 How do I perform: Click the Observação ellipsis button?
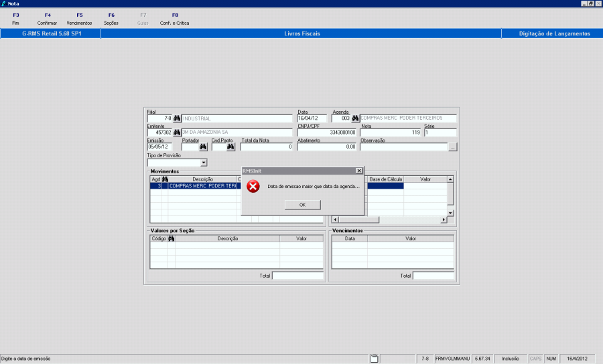(x=453, y=147)
